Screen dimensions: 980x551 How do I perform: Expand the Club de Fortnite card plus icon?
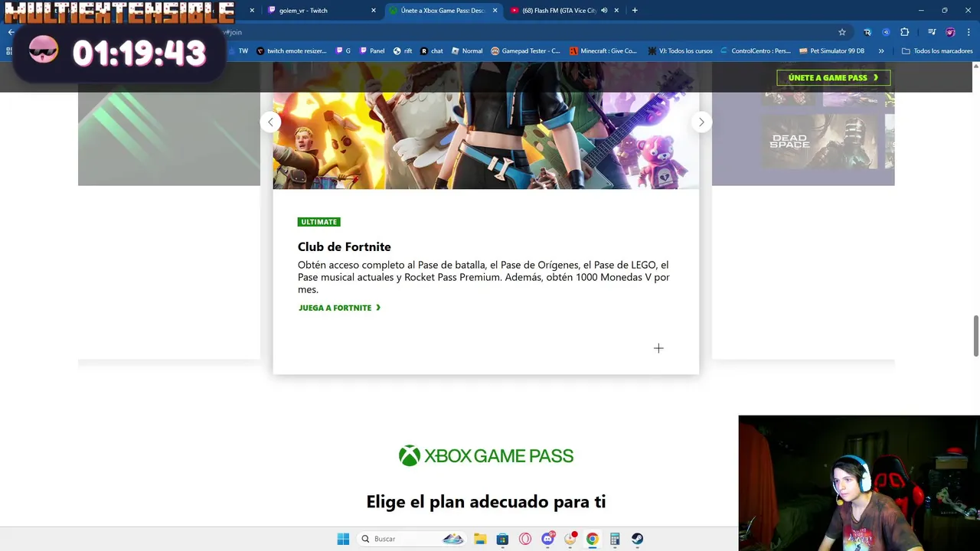658,348
